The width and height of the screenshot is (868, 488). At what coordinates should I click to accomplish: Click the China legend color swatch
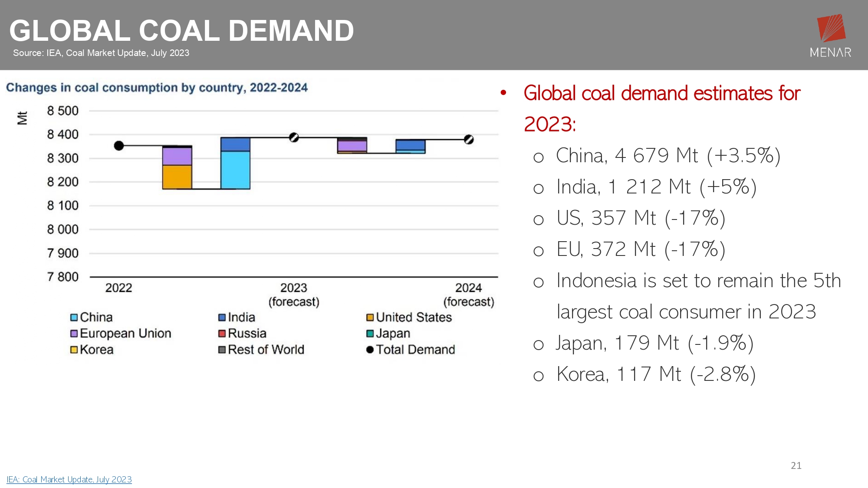pos(74,318)
